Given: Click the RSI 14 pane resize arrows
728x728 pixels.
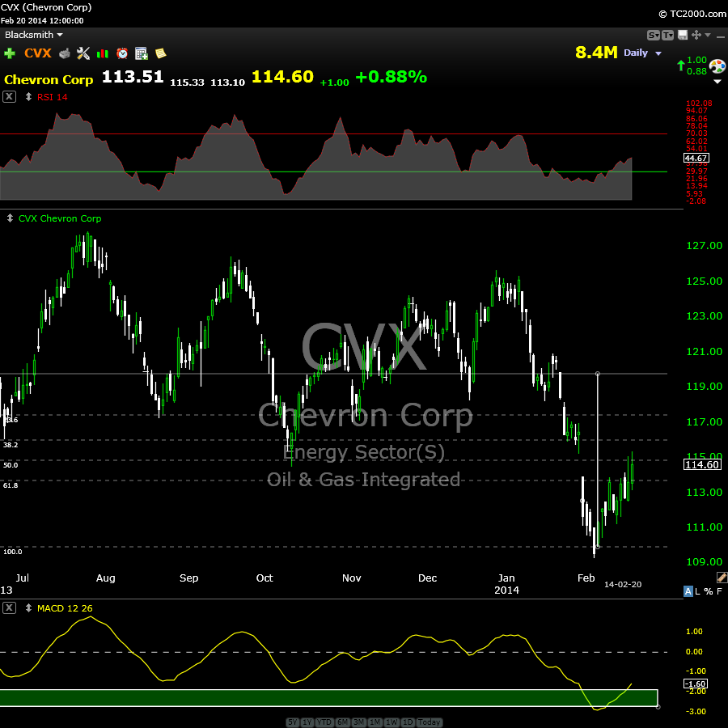Looking at the screenshot, I should pos(28,97).
